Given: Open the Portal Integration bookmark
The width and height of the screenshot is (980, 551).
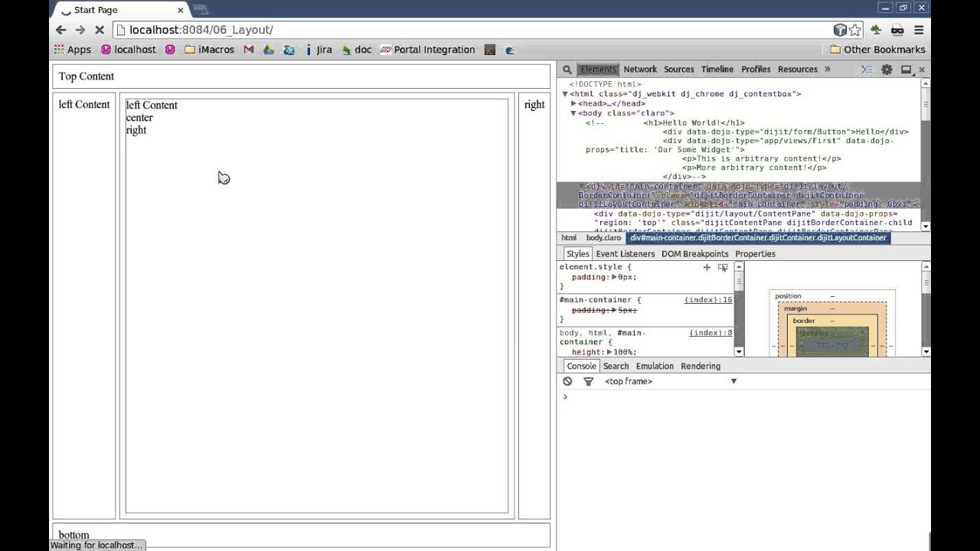Looking at the screenshot, I should 427,50.
